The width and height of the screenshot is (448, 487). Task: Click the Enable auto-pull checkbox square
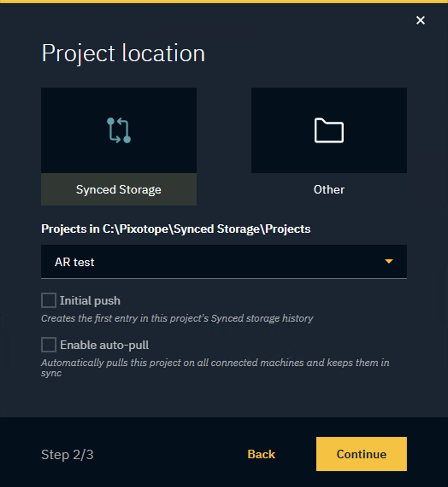coord(48,344)
